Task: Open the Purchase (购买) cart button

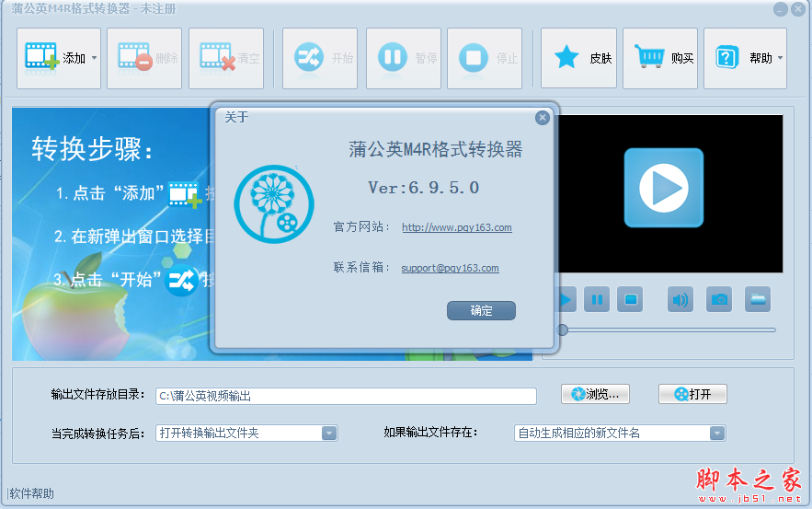Action: pyautogui.click(x=660, y=58)
